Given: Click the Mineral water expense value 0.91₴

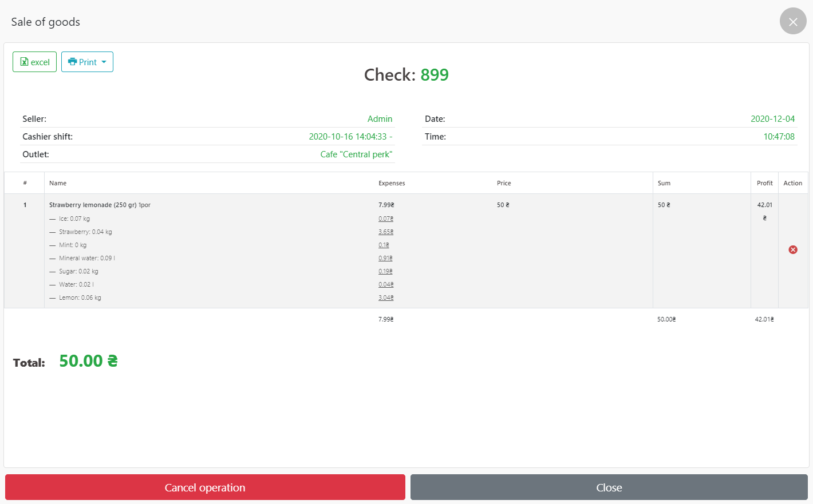Looking at the screenshot, I should click(x=385, y=259).
